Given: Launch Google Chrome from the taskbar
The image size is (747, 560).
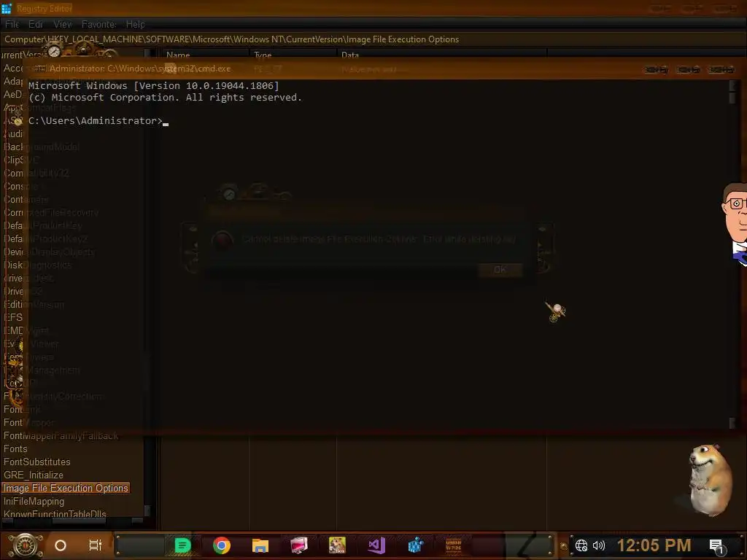Looking at the screenshot, I should (x=222, y=545).
